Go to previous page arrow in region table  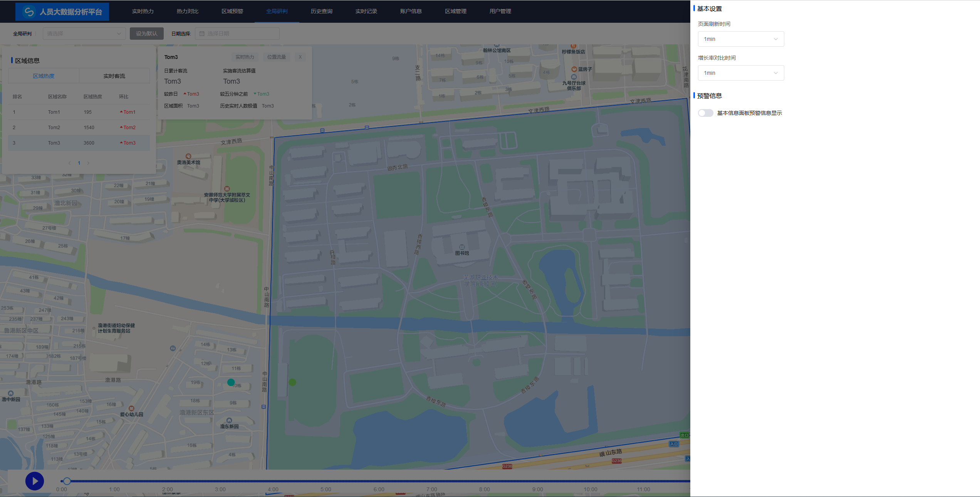pyautogui.click(x=69, y=163)
